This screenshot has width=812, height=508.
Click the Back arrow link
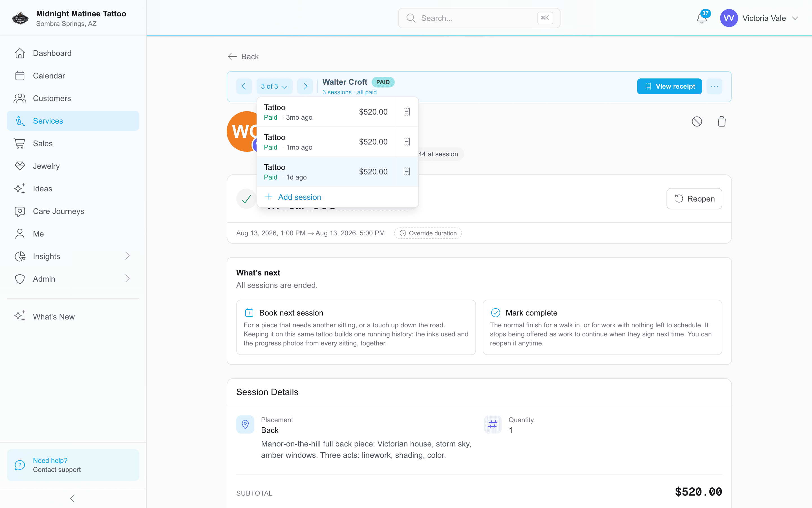click(243, 56)
